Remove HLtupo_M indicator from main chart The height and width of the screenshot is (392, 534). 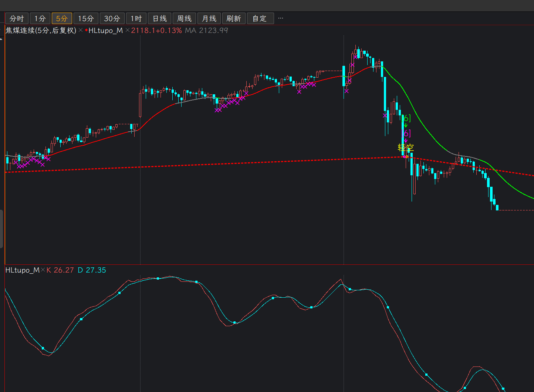click(128, 30)
